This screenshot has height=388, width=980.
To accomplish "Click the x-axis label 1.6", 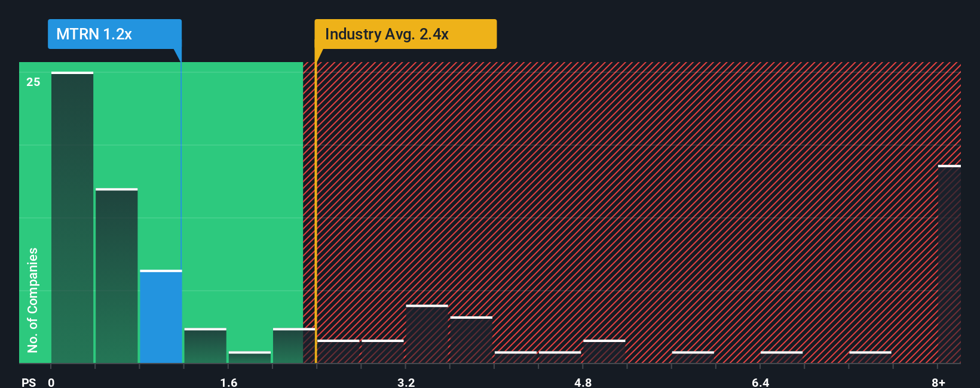I will 229,382.
